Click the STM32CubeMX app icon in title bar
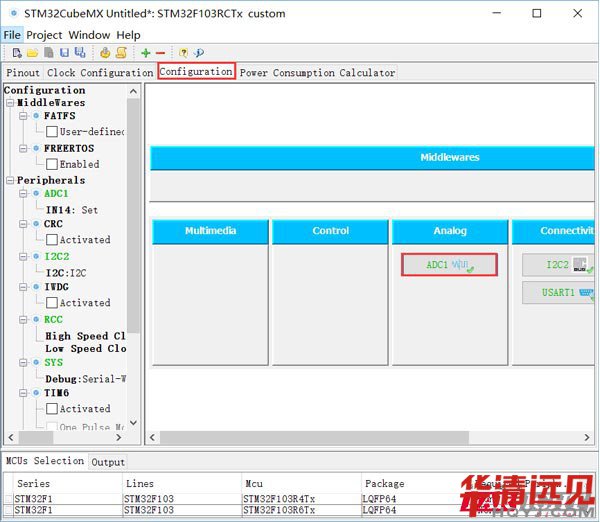Screen dimensions: 600x522 point(14,13)
